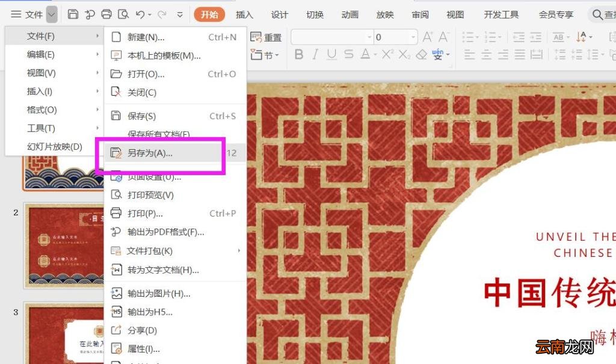Choose 输出为H5 menu entry
The height and width of the screenshot is (364, 616).
point(175,312)
